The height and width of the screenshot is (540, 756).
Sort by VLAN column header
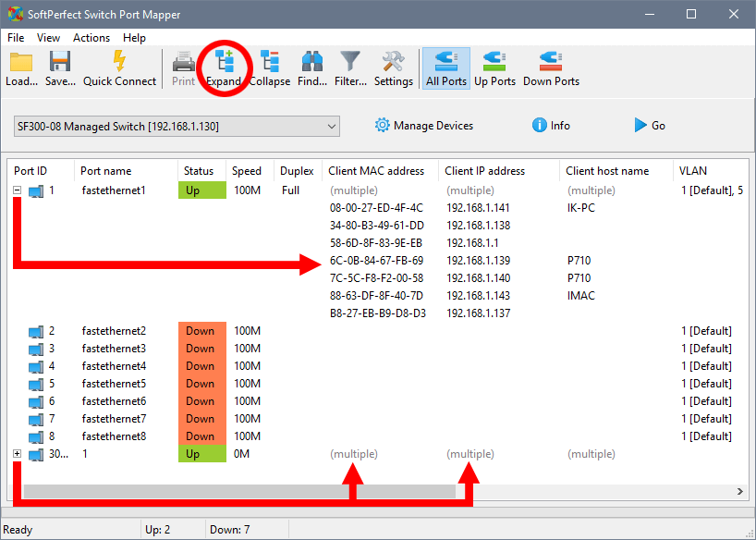[711, 171]
